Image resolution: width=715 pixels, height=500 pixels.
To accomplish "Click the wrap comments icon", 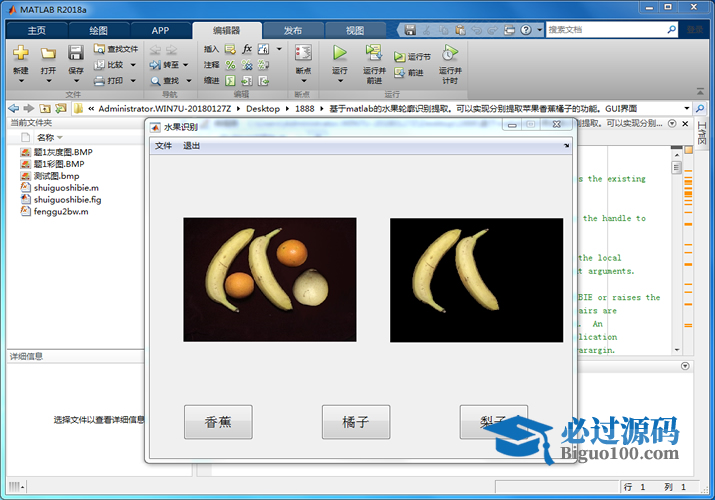I will coord(263,65).
